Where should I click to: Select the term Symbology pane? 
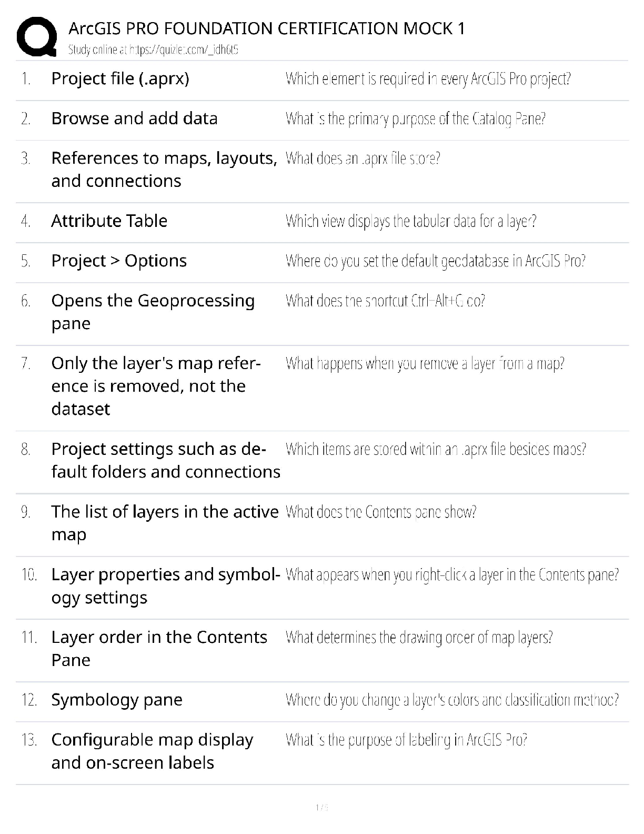(117, 700)
